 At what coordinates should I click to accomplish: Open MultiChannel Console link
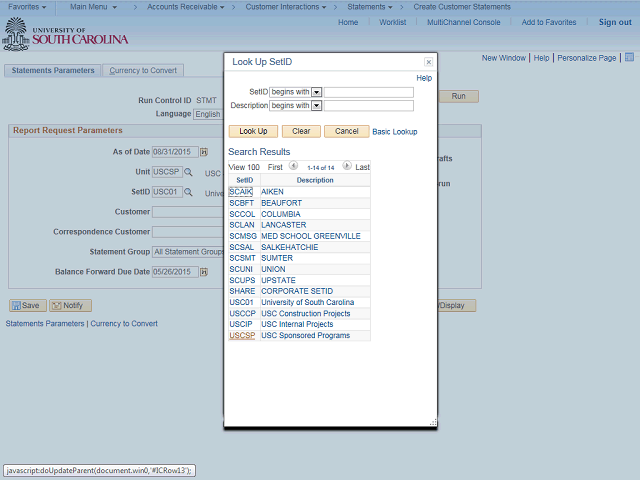[463, 22]
